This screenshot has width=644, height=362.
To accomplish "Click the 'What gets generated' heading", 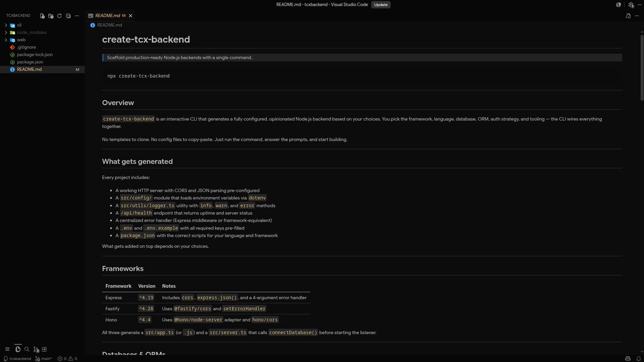I will [137, 161].
